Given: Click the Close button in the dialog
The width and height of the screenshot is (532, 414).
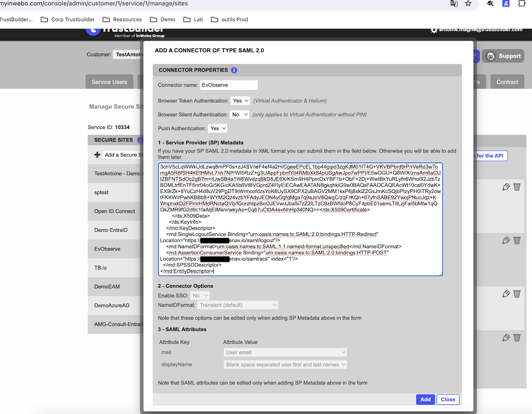Looking at the screenshot, I should [448, 399].
